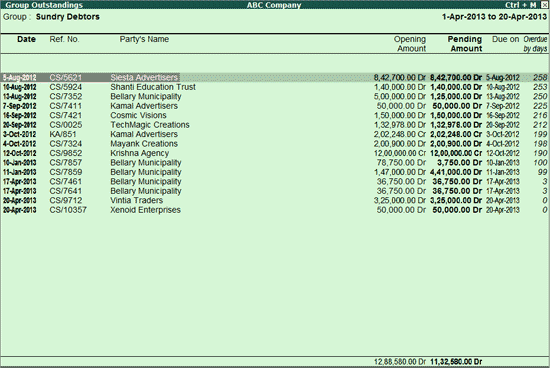Click total opening 12,88,580.00 Dr
This screenshot has width=550, height=368.
pyautogui.click(x=400, y=362)
